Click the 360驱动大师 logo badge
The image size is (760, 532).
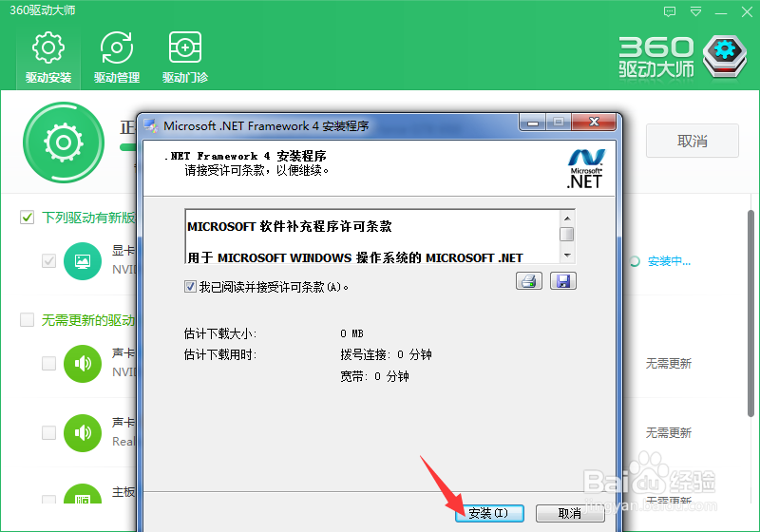click(x=725, y=56)
